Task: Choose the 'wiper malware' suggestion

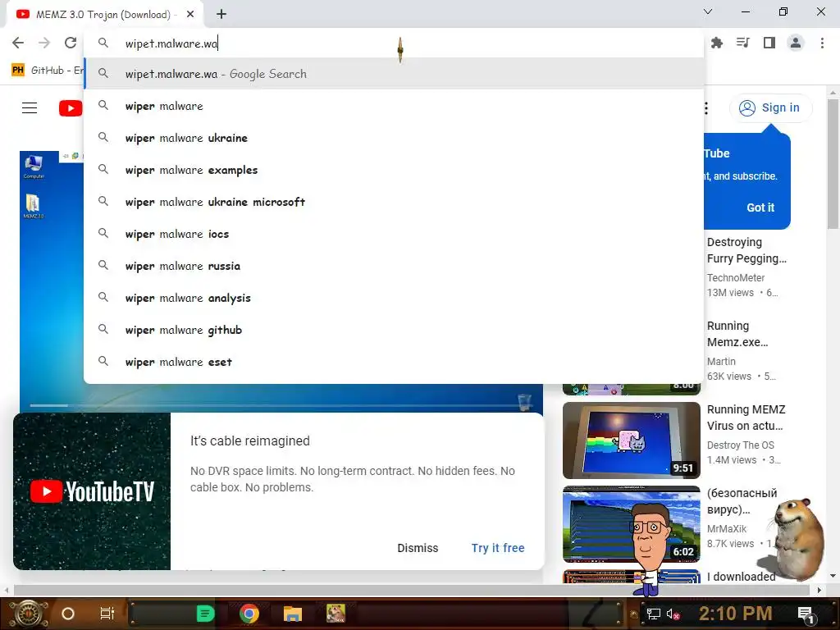Action: click(x=394, y=106)
